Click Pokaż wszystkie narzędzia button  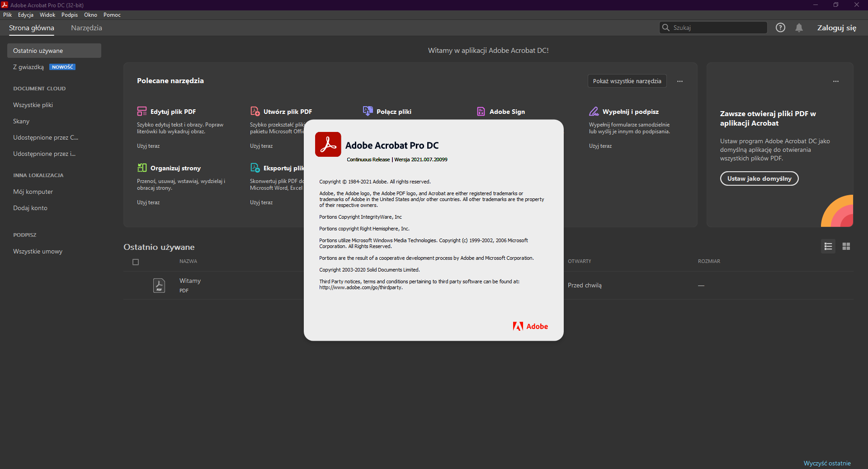(627, 81)
